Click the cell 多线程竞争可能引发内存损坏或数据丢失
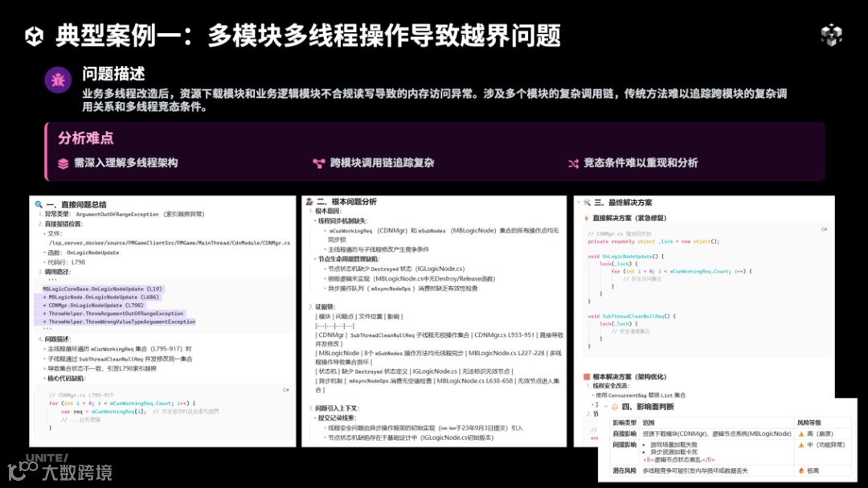The image size is (868, 488). [x=695, y=471]
